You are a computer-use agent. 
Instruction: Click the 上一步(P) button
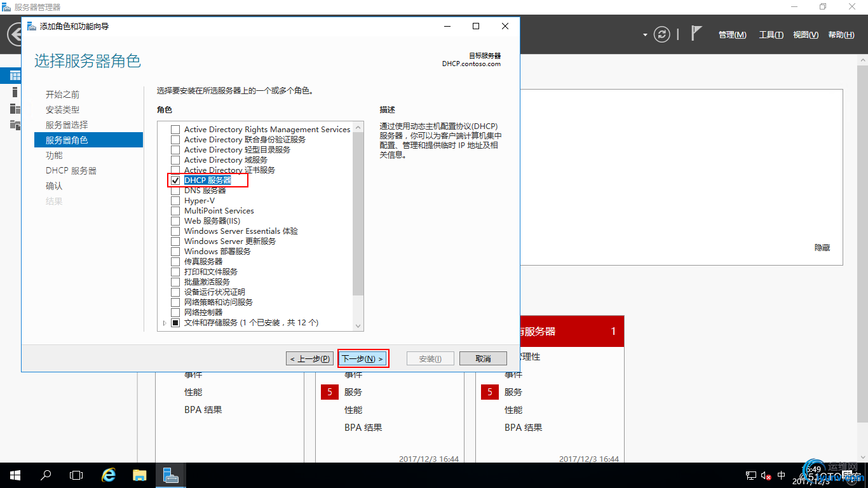309,358
